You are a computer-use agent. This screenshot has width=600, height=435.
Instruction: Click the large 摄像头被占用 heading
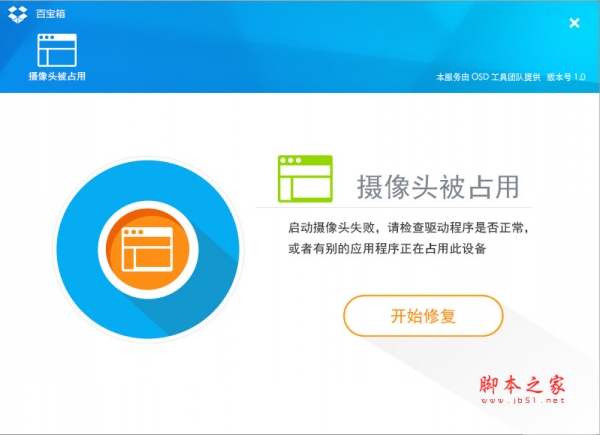(x=438, y=187)
